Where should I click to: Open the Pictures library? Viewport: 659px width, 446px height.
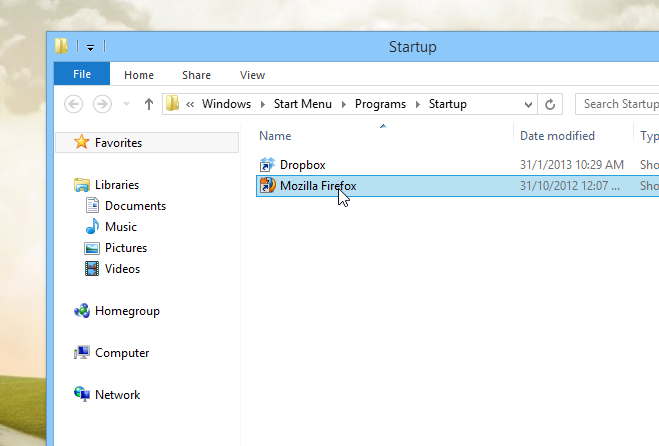(x=126, y=248)
